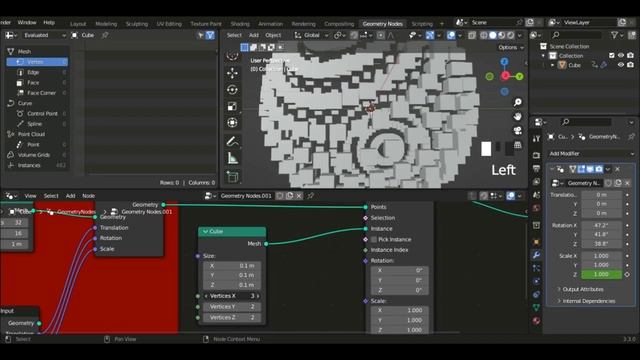Click the viewport zoom magnifier icon
The width and height of the screenshot is (640, 360).
pos(518,102)
